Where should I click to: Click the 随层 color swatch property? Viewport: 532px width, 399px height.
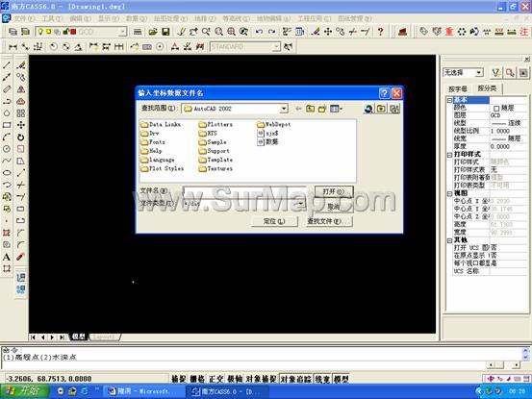tap(496, 108)
